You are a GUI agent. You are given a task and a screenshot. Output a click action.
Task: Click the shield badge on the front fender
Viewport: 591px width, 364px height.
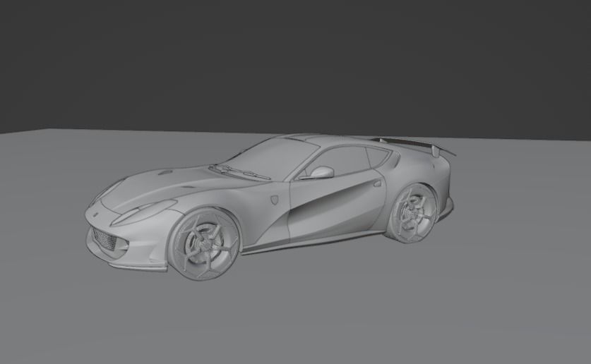coord(275,200)
